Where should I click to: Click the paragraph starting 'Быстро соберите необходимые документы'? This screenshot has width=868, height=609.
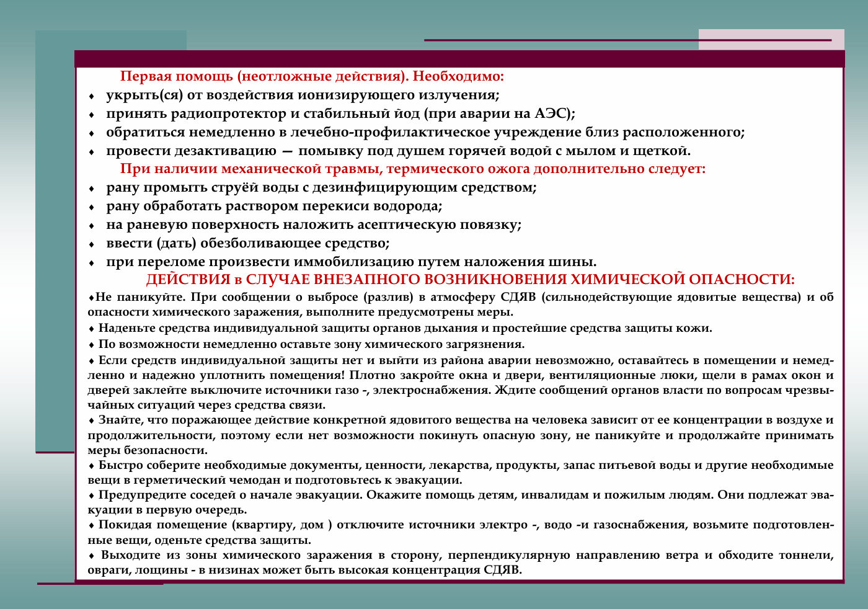point(461,473)
